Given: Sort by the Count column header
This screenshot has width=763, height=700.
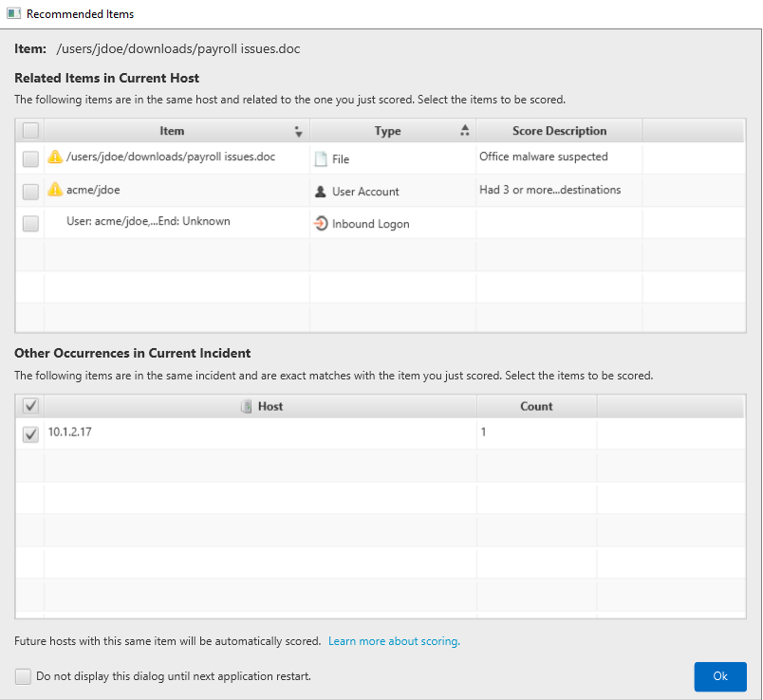Looking at the screenshot, I should (x=536, y=406).
